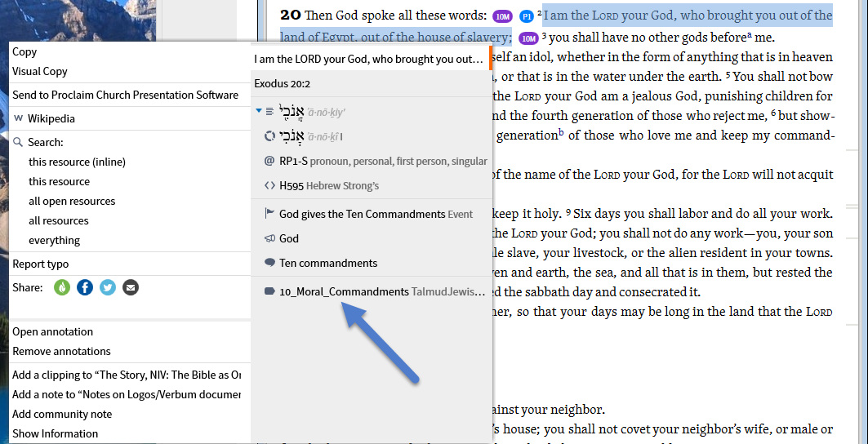
Task: Select Visual Copy menu entry
Action: (40, 72)
